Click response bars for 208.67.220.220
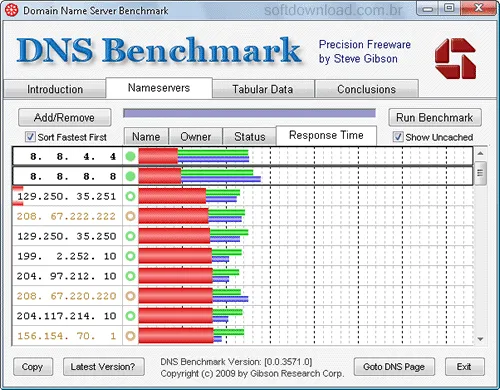 194,296
